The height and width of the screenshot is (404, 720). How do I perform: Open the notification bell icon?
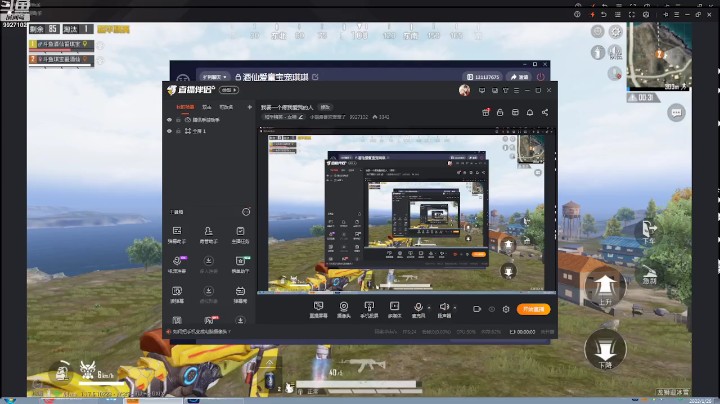(x=530, y=112)
